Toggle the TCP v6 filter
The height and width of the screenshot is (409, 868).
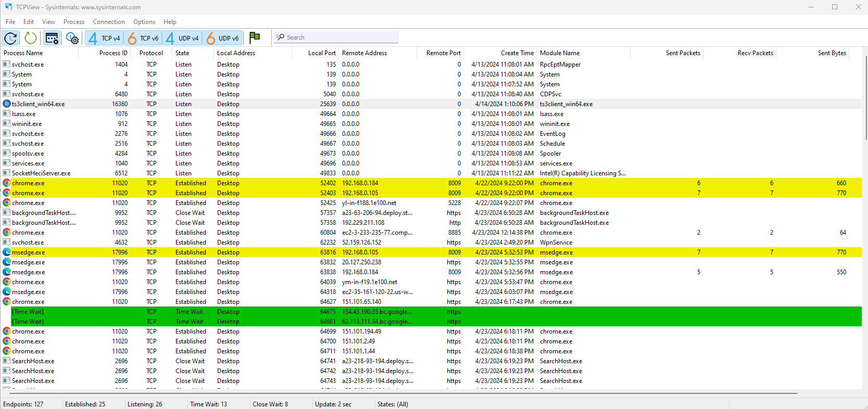tap(143, 38)
